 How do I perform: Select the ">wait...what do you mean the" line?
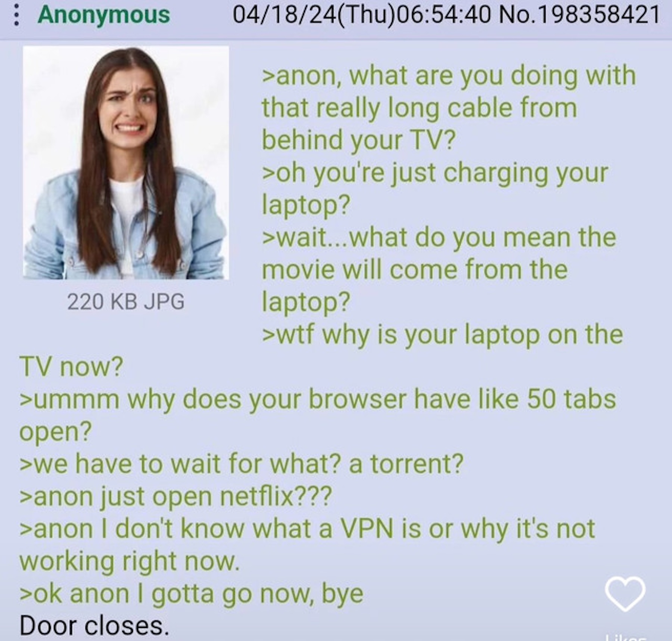tap(439, 238)
